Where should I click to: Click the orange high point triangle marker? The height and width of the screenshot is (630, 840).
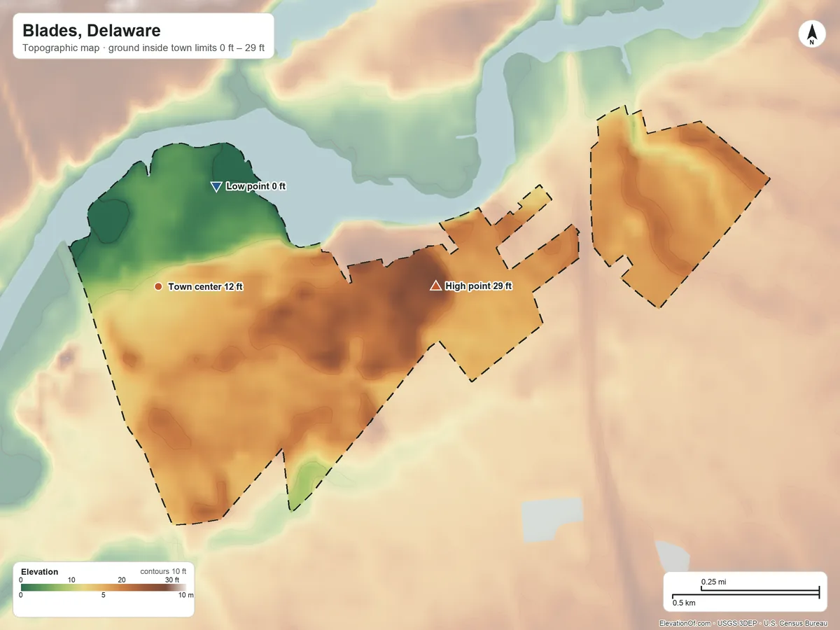tap(435, 286)
